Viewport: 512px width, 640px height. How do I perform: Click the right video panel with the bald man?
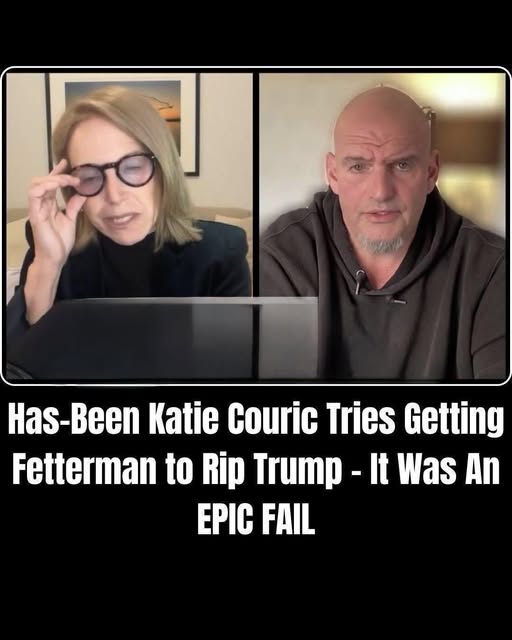point(383,226)
